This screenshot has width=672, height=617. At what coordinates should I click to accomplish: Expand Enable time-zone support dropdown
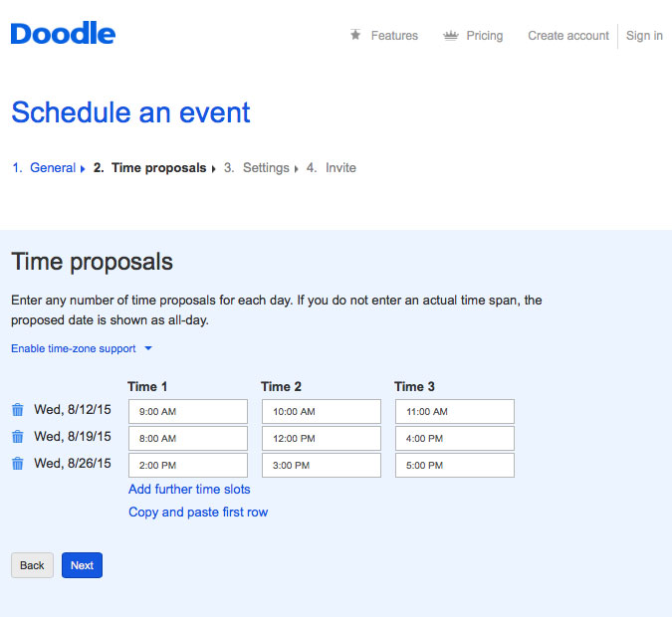pyautogui.click(x=82, y=349)
